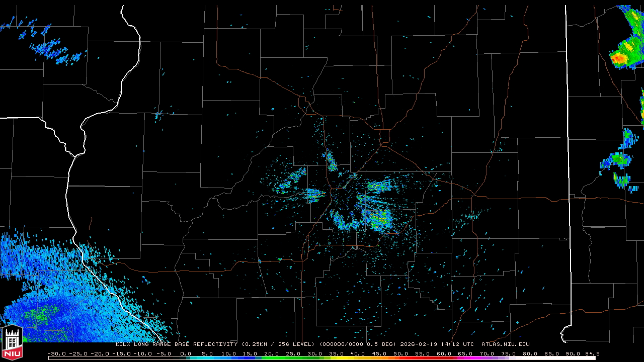Open the ATLAS.NIU.EDU link text
644x362 pixels.
[505, 344]
